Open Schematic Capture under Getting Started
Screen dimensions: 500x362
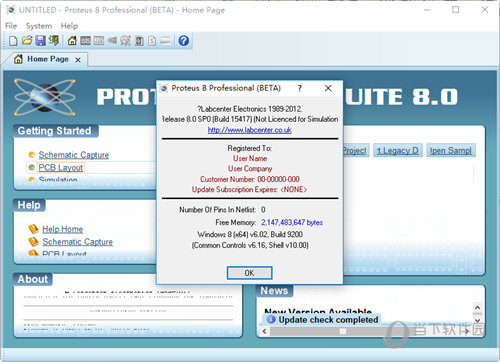click(x=74, y=155)
